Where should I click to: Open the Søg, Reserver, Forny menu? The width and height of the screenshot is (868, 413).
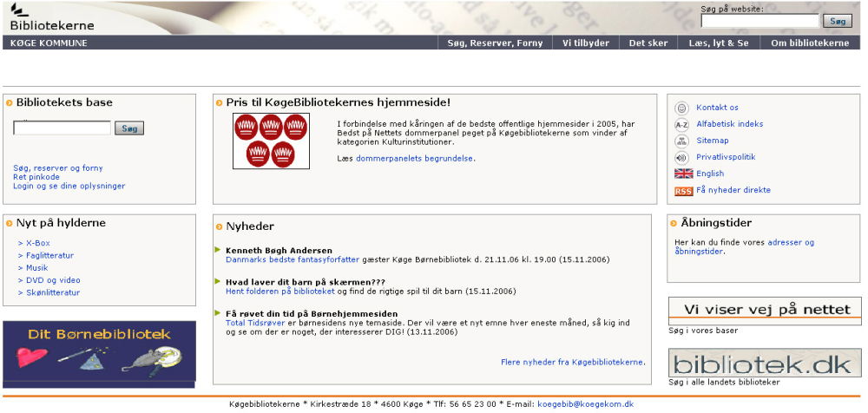(495, 43)
